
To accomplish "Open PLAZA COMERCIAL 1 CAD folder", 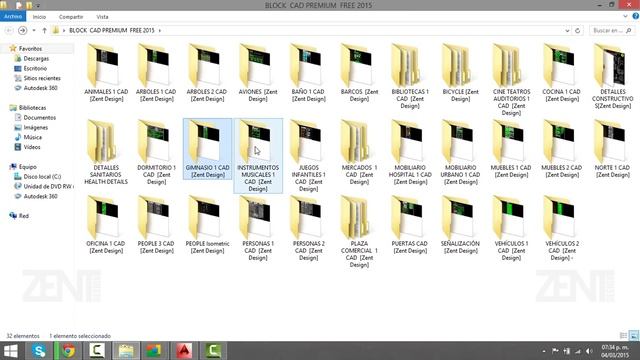I will point(359,232).
